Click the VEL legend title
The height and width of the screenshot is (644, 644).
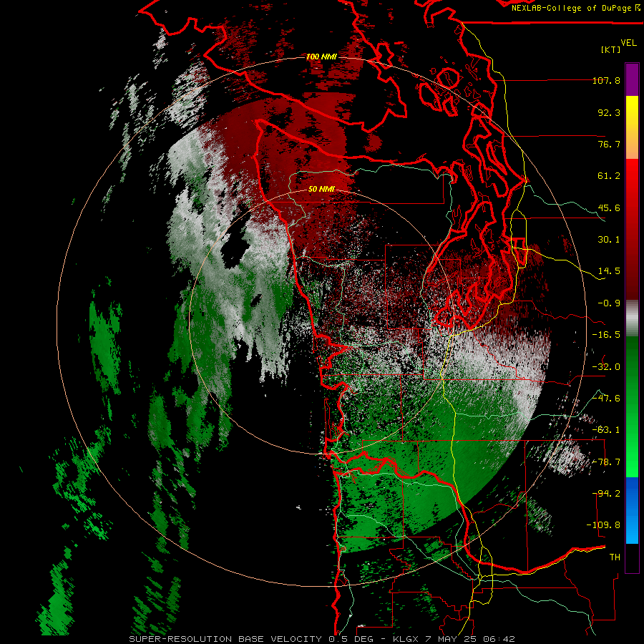point(628,43)
